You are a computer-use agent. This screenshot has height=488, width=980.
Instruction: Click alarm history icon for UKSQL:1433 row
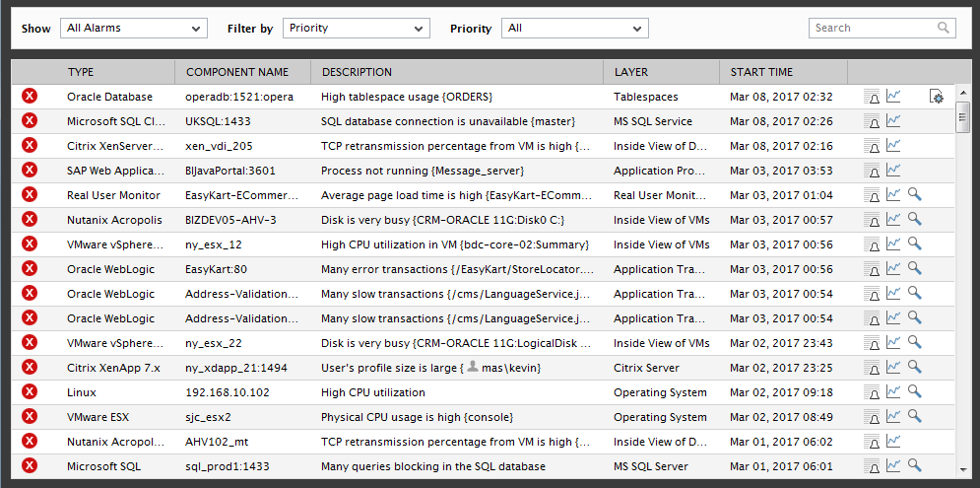pos(872,121)
